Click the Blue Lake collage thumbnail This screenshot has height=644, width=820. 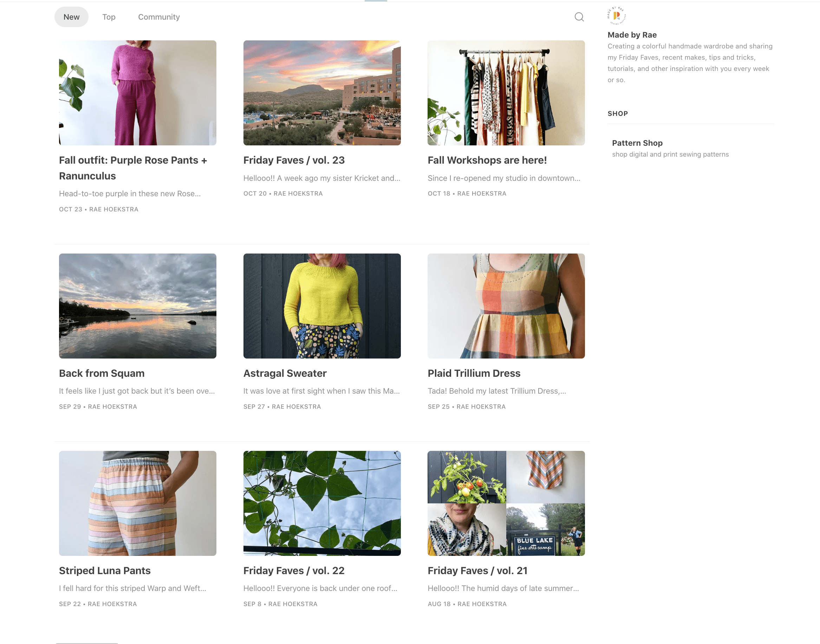pos(506,503)
